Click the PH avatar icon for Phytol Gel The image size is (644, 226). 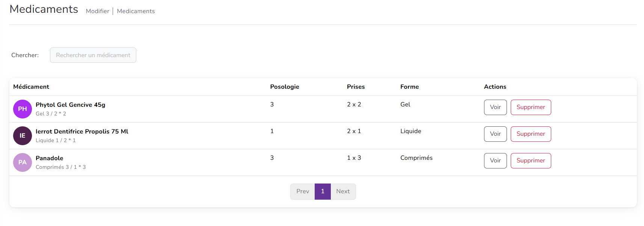[x=23, y=109]
